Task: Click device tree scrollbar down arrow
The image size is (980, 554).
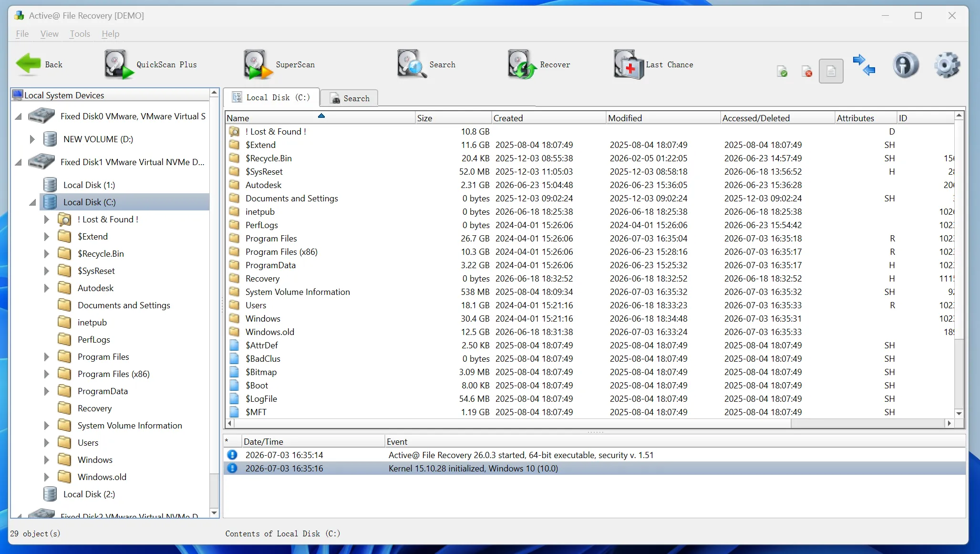Action: (214, 513)
